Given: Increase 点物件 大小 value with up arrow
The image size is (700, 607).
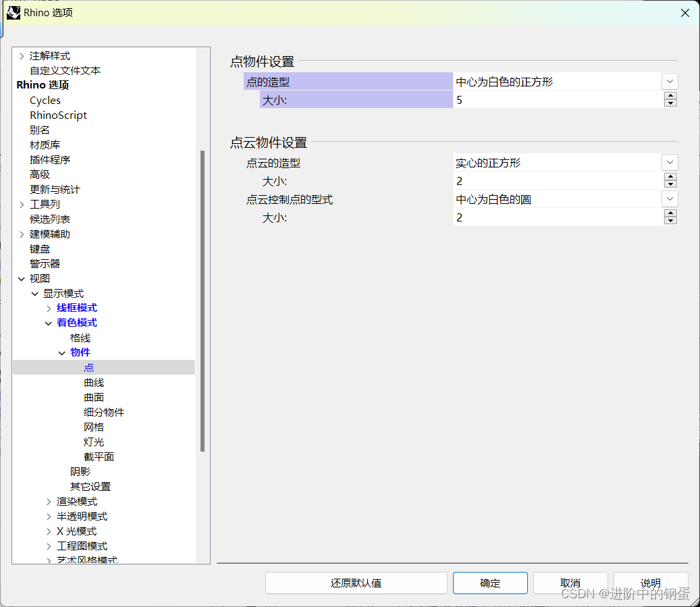Looking at the screenshot, I should tap(670, 96).
